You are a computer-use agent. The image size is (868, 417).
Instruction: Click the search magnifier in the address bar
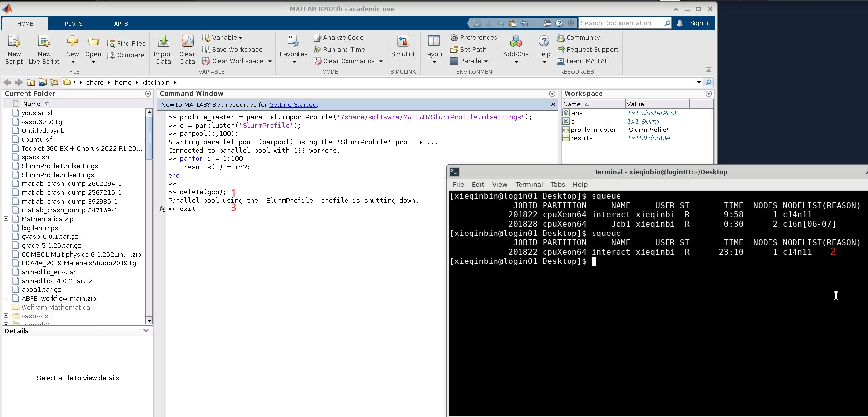click(x=708, y=82)
